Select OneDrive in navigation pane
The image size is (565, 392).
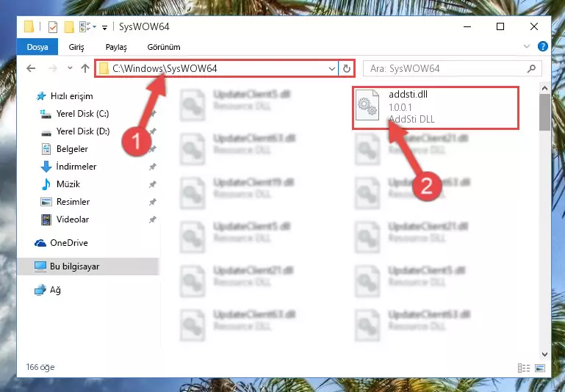pos(61,243)
